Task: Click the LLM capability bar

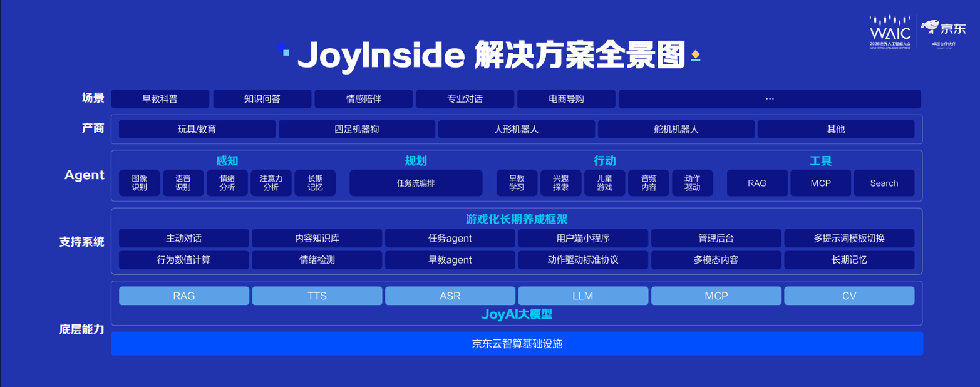Action: tap(583, 295)
